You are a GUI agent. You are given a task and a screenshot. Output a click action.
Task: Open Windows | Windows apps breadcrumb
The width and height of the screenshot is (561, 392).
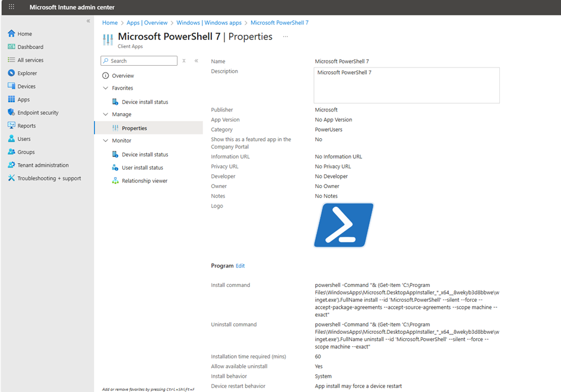[209, 23]
